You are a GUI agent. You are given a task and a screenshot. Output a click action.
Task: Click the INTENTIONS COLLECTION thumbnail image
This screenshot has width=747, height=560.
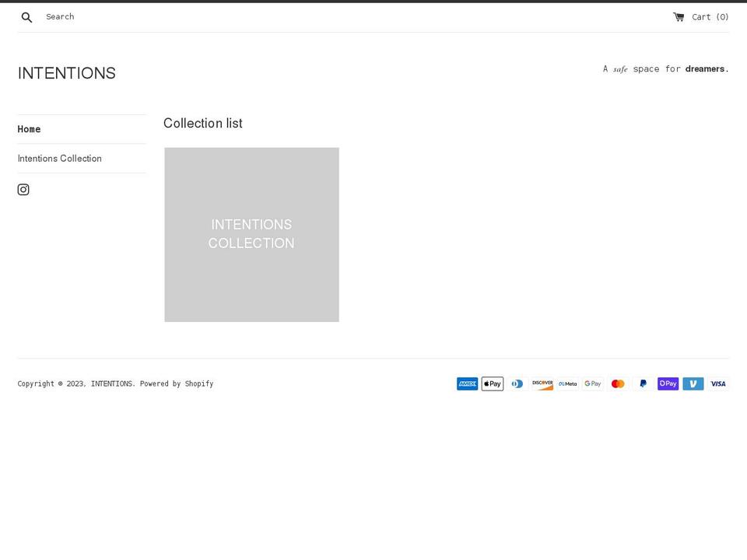pyautogui.click(x=251, y=234)
